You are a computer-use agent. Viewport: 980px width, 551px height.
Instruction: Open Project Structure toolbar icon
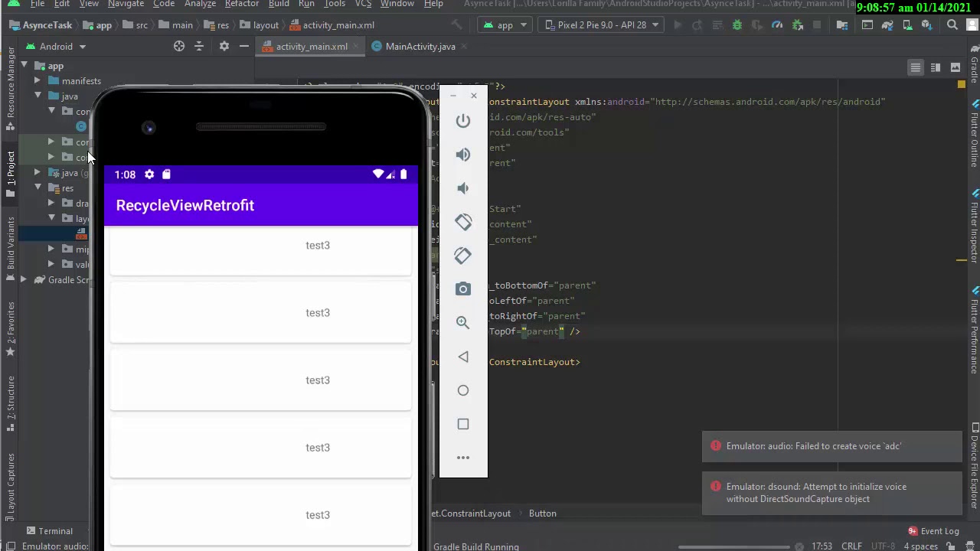pos(842,25)
